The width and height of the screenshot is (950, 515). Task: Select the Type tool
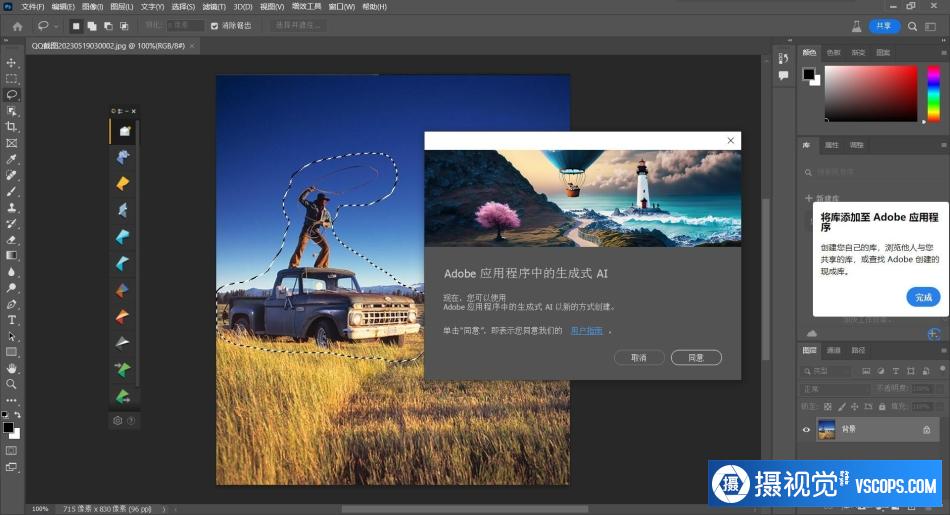click(x=11, y=320)
